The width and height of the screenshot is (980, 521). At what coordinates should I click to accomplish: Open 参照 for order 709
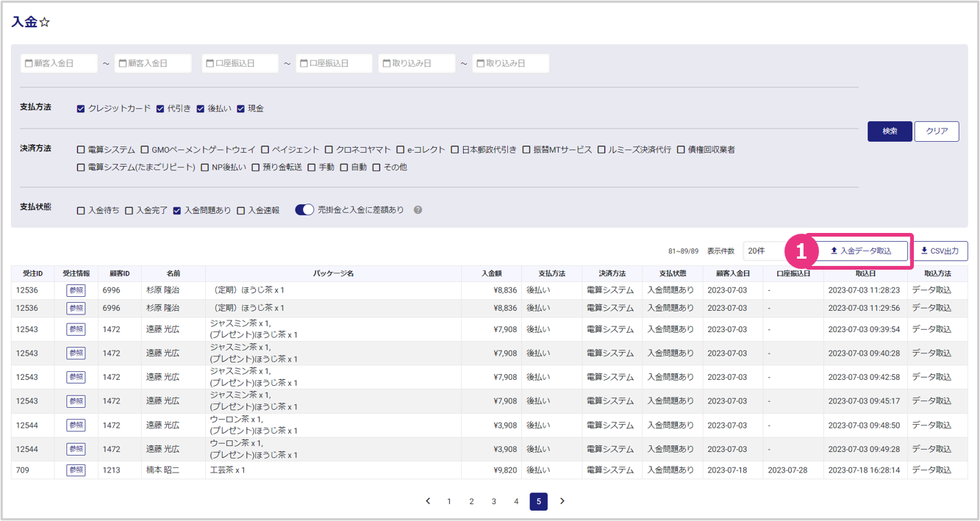pos(76,470)
